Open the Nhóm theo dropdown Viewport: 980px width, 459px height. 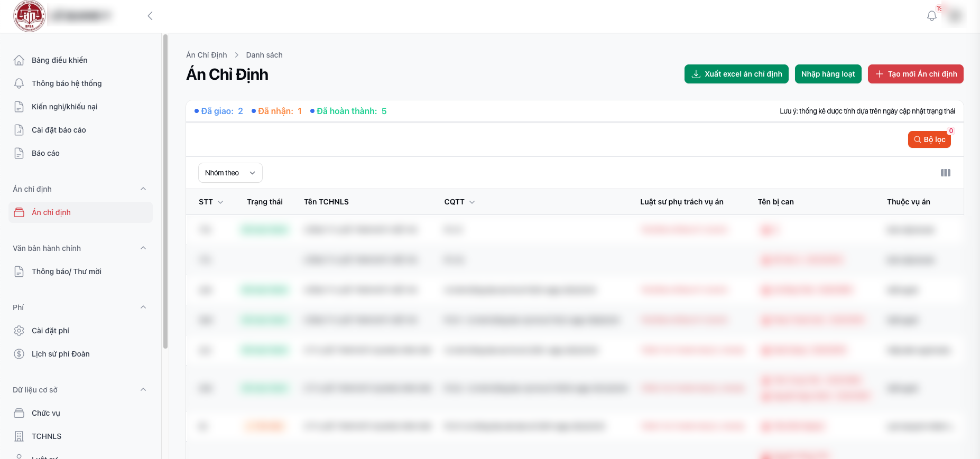point(230,173)
